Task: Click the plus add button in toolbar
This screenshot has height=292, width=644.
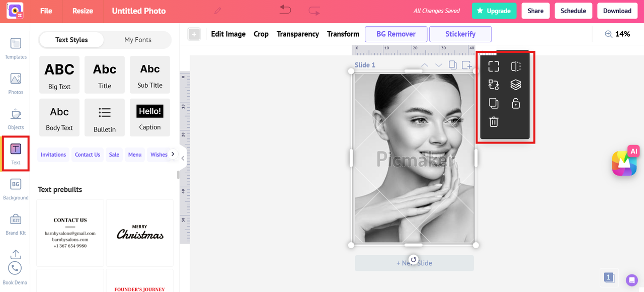Action: [x=194, y=34]
